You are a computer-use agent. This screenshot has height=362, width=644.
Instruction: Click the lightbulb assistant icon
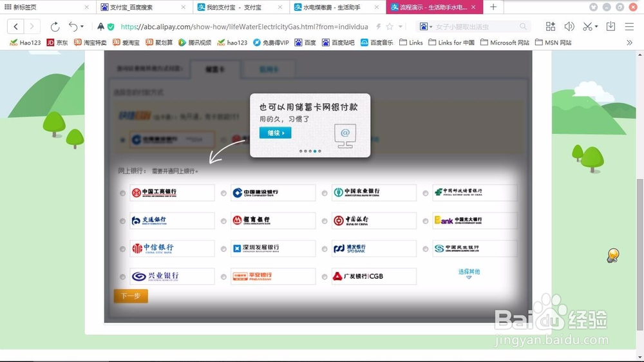pyautogui.click(x=613, y=256)
